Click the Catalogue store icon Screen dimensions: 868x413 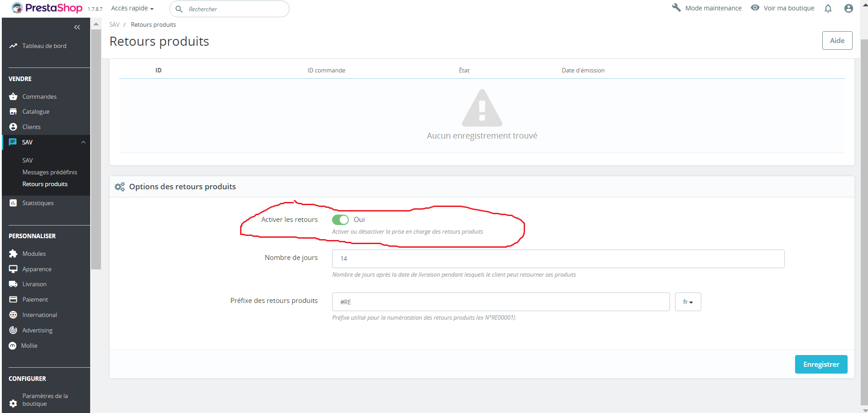[13, 111]
